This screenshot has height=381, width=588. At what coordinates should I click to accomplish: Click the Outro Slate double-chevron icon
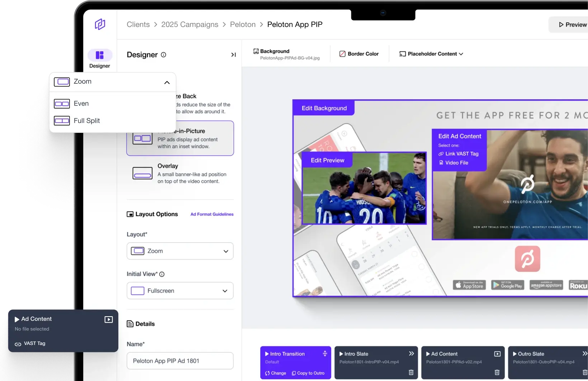(585, 354)
